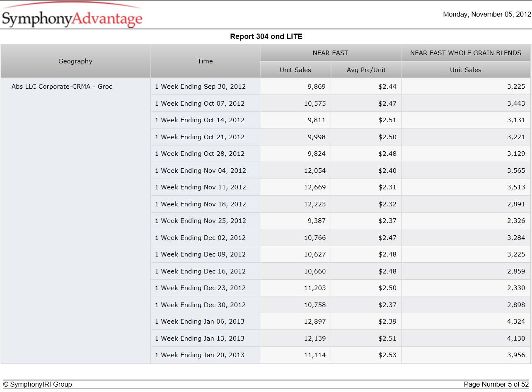Image resolution: width=532 pixels, height=392 pixels.
Task: Click average price $2.39
Action: 387,322
